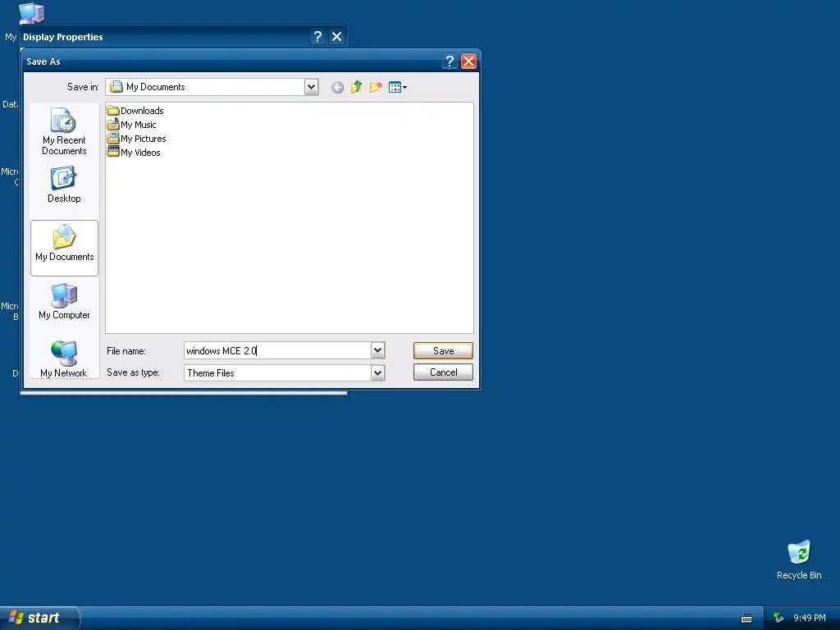Screen dimensions: 840x630
Task: Click the Cancel button
Action: [443, 372]
